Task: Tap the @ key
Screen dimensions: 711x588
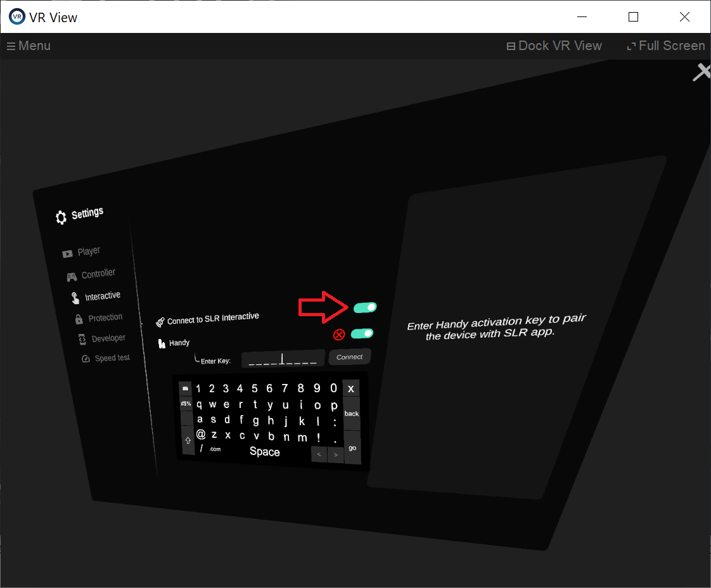Action: 201,434
